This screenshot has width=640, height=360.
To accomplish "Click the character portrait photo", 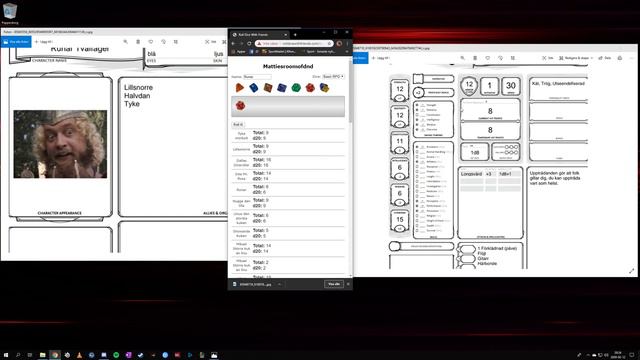I will tap(60, 144).
